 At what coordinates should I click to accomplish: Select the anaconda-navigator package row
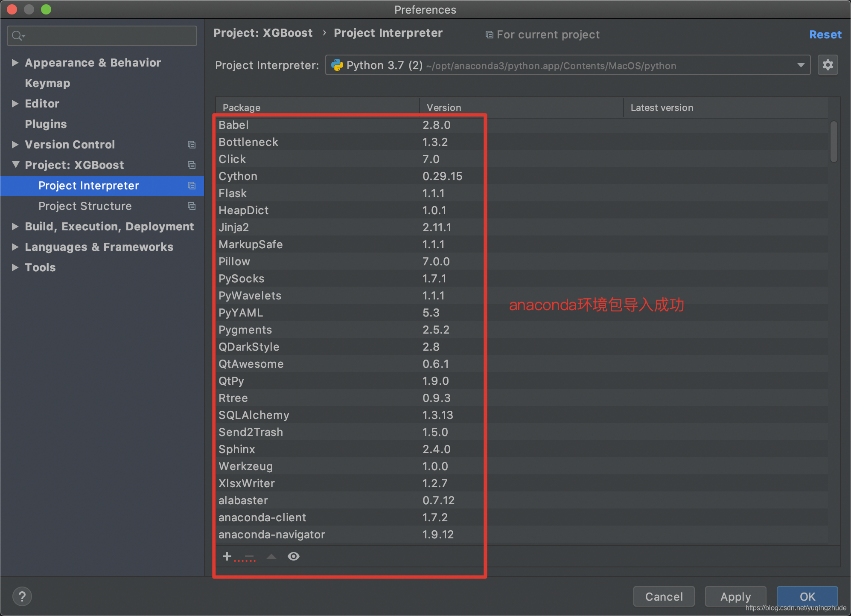[x=522, y=535]
